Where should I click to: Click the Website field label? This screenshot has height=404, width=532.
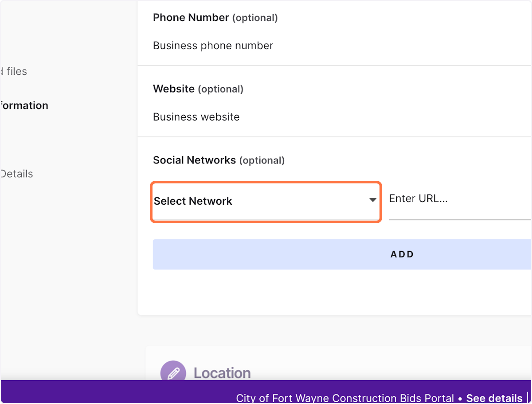coord(174,89)
